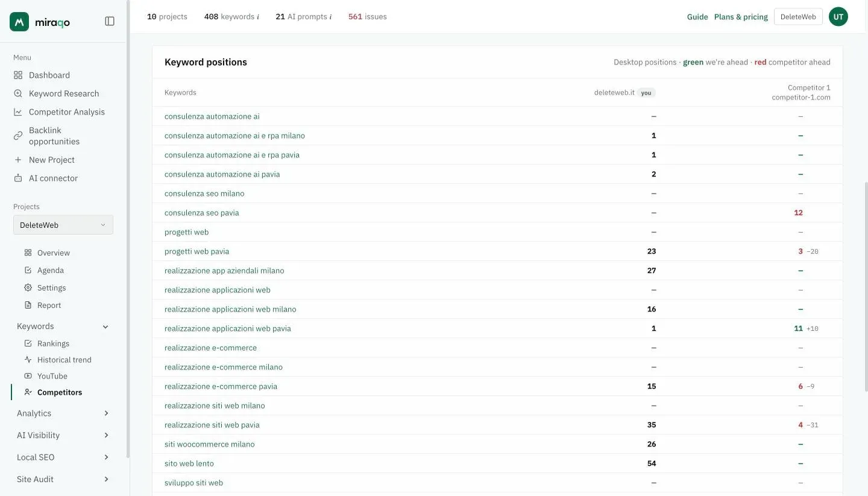Viewport: 868px width, 496px height.
Task: Click the Rankings check icon
Action: (x=28, y=344)
